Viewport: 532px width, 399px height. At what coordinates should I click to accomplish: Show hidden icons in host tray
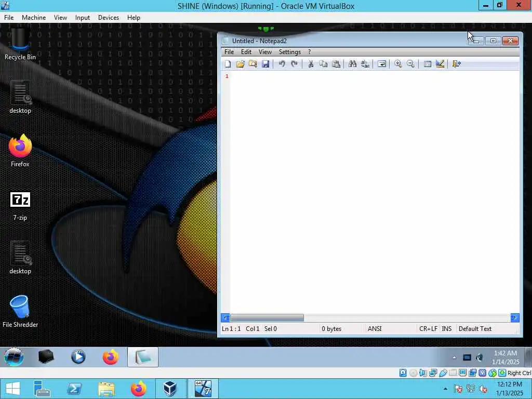click(x=445, y=389)
